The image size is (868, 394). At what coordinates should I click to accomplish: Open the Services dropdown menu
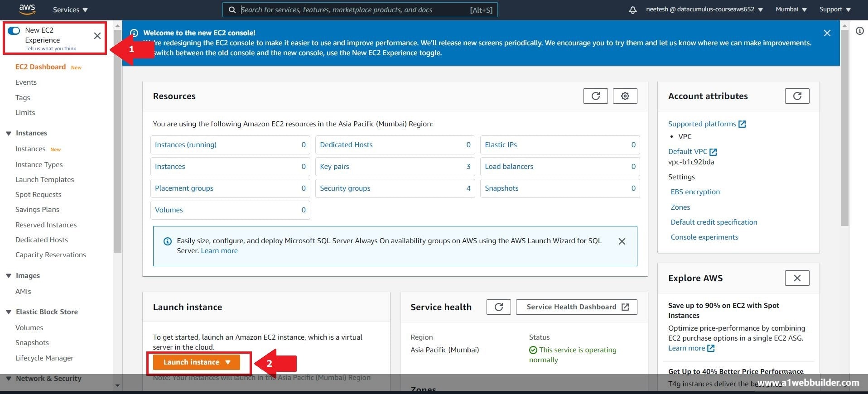coord(70,10)
